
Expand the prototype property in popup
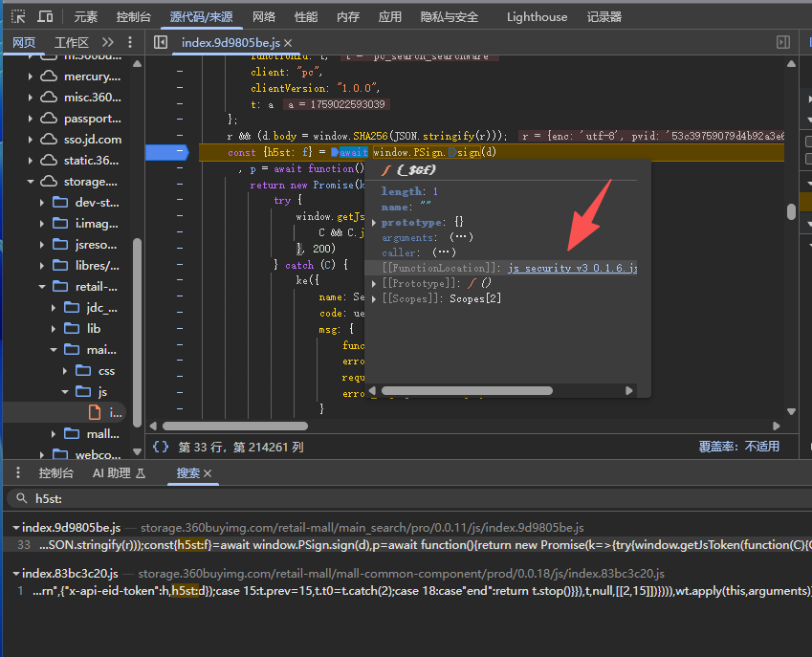(x=374, y=222)
